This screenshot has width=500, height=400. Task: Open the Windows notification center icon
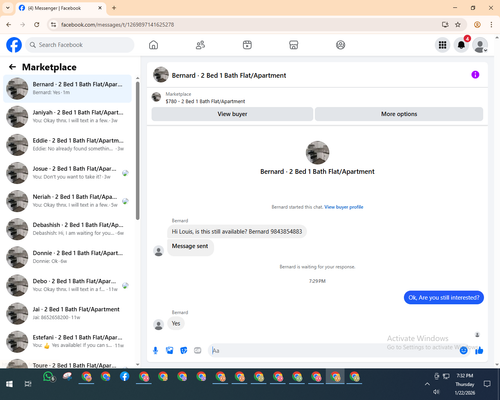[x=487, y=384]
